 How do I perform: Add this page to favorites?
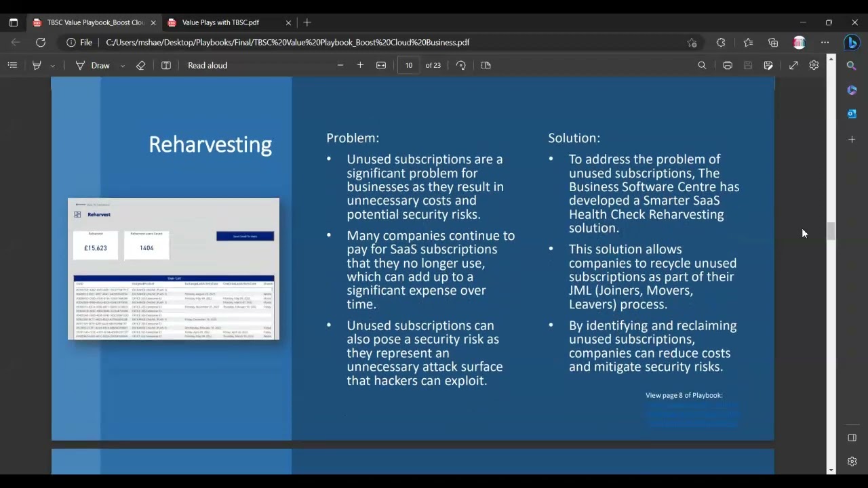[692, 42]
